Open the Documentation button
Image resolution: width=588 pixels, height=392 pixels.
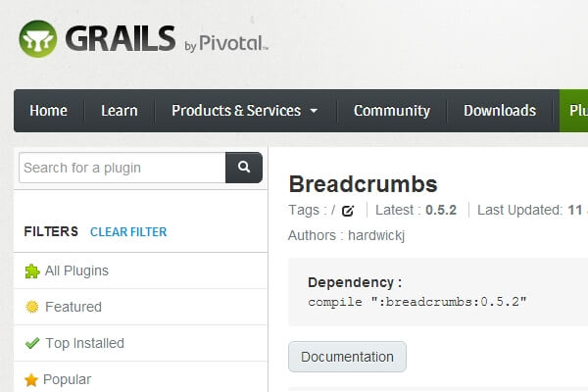coord(347,357)
